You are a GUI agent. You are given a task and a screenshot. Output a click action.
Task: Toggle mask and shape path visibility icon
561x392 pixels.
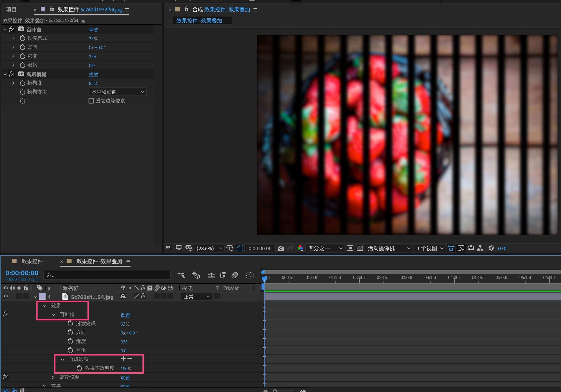coord(239,248)
